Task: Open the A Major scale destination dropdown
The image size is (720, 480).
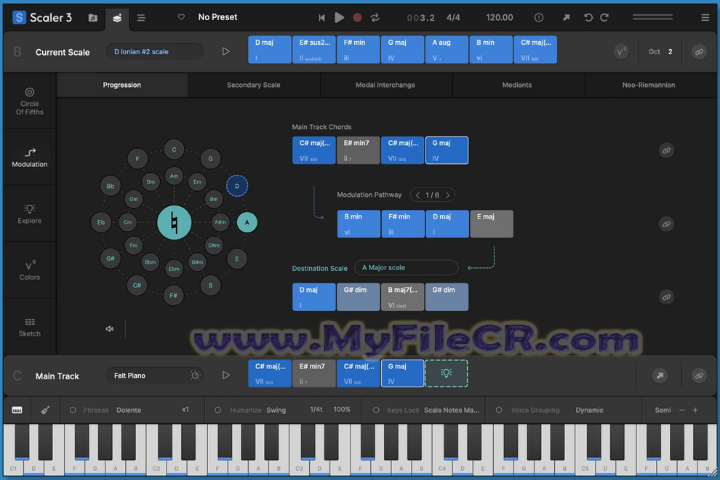Action: pyautogui.click(x=406, y=268)
